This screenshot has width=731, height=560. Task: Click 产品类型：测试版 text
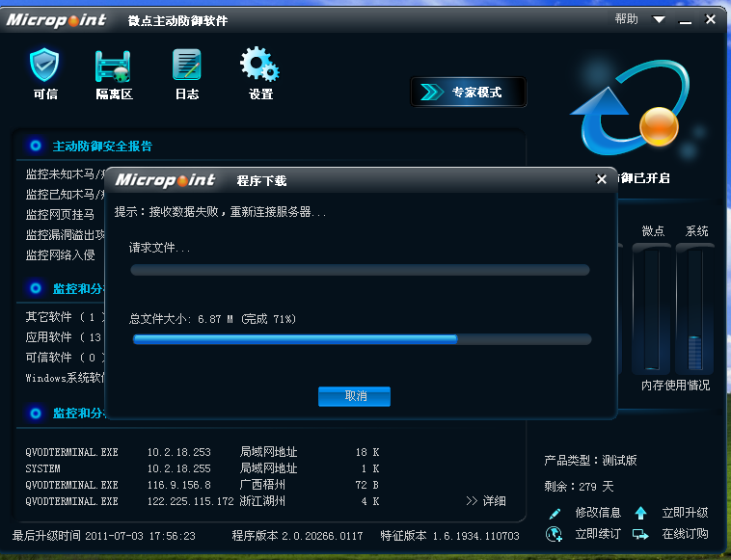pos(590,461)
